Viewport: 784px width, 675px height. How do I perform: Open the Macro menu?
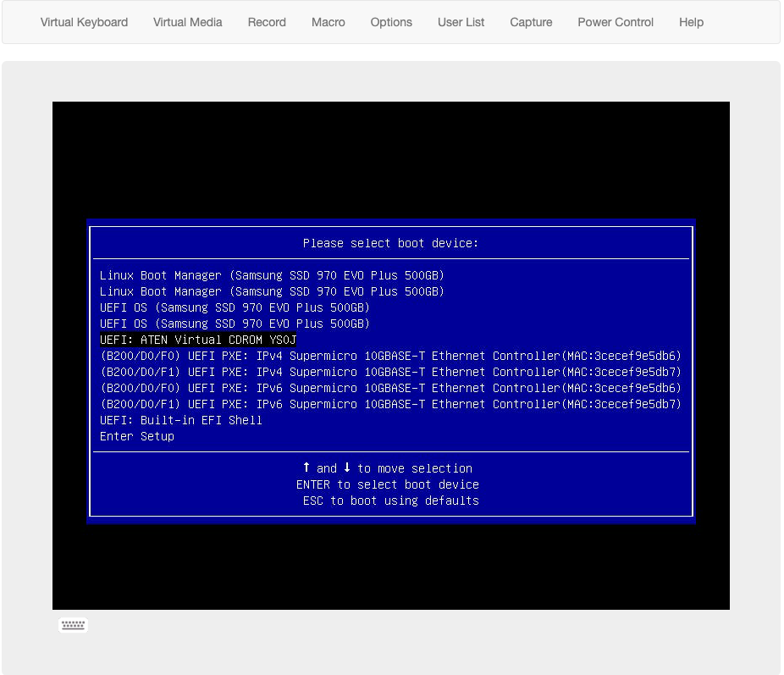point(328,23)
